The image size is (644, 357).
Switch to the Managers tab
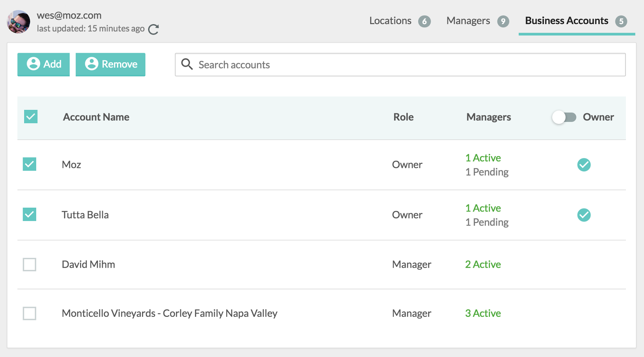(x=468, y=21)
